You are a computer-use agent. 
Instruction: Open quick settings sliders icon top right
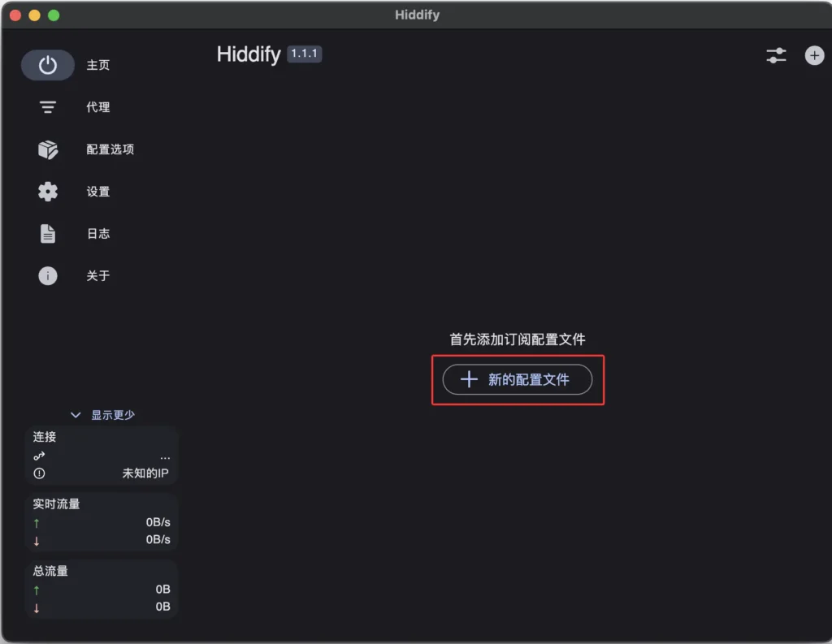[x=776, y=55]
